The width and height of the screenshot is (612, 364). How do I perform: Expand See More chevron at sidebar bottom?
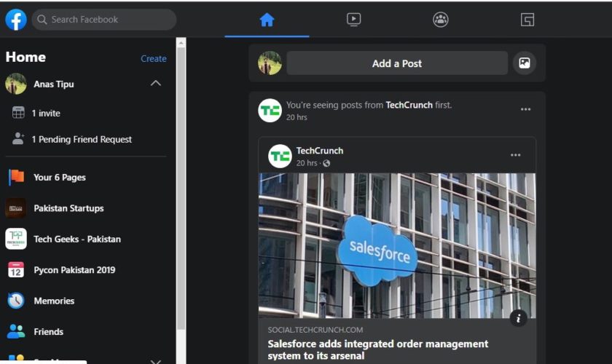pyautogui.click(x=156, y=361)
